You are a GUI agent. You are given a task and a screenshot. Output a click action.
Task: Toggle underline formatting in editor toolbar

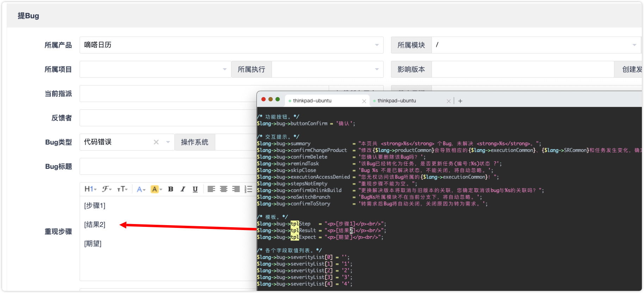195,189
